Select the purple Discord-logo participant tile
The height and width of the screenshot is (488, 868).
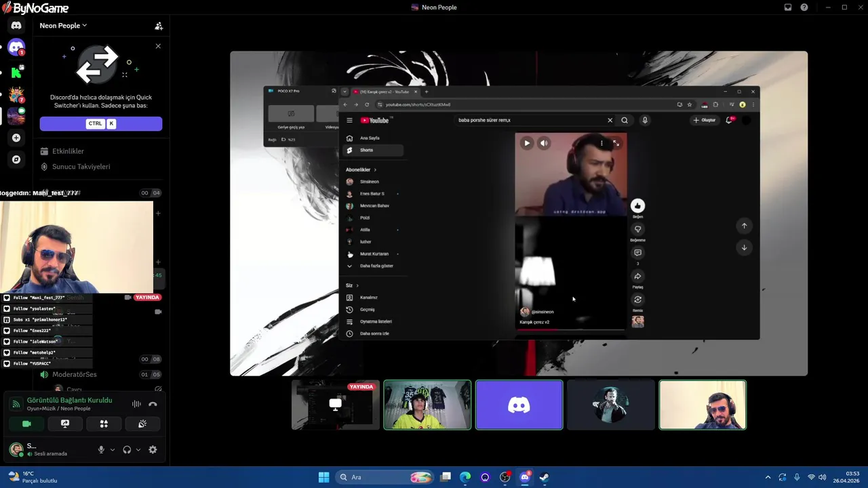(519, 405)
